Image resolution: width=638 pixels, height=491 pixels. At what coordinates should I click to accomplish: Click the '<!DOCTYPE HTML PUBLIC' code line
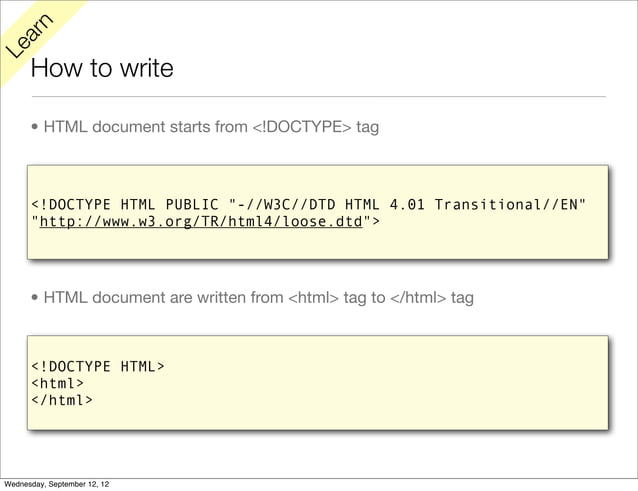(309, 204)
